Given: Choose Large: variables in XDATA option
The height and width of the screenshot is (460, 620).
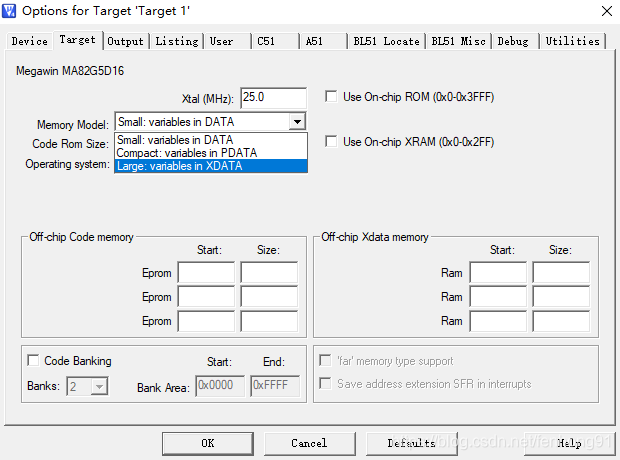Looking at the screenshot, I should coord(211,166).
